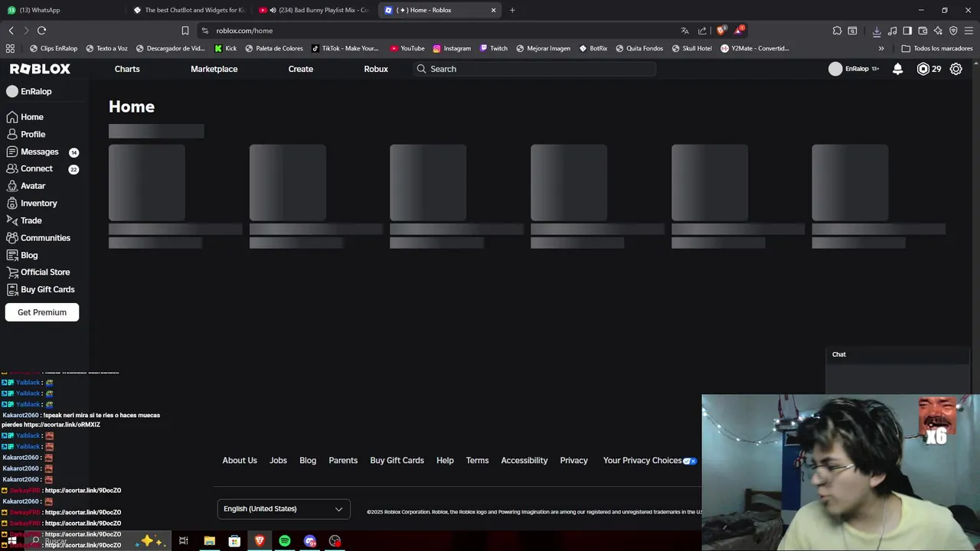Open the YouTube bookmark
The width and height of the screenshot is (980, 551).
pyautogui.click(x=407, y=48)
